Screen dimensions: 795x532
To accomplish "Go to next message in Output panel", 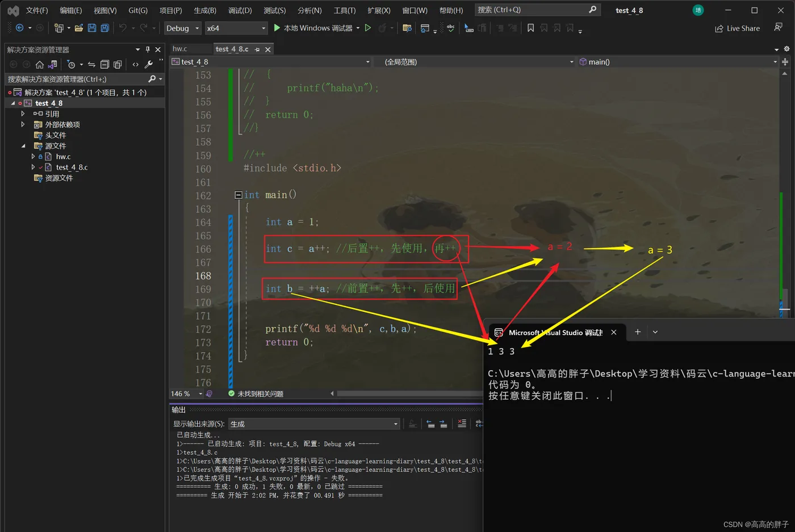I will [x=443, y=424].
